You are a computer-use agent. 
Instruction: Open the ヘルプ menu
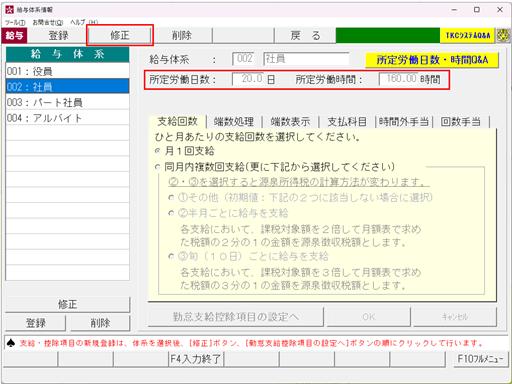[84, 22]
